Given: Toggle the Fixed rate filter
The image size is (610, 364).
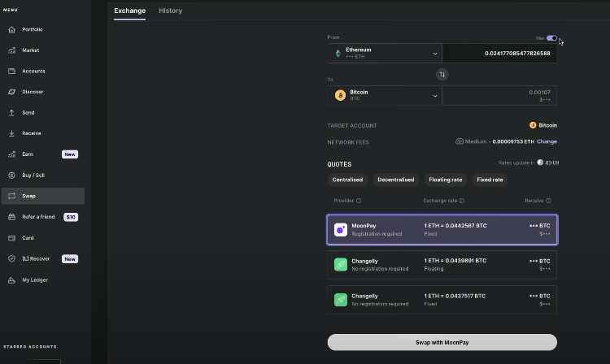Looking at the screenshot, I should [x=490, y=180].
